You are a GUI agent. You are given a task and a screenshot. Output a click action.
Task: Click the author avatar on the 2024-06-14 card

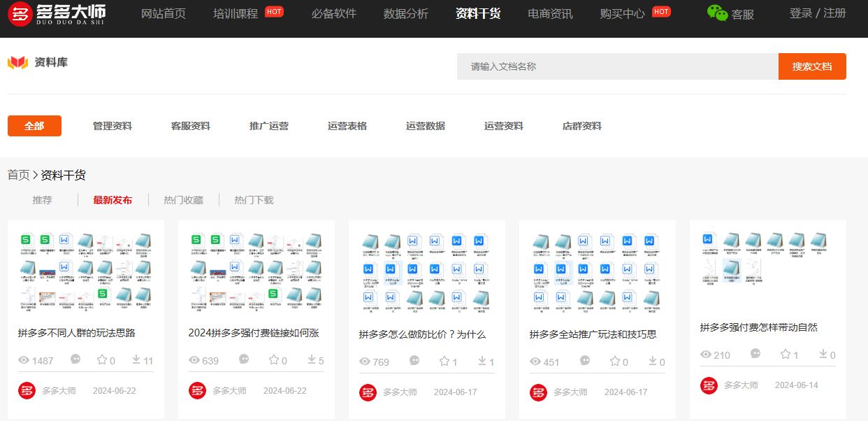pyautogui.click(x=709, y=385)
